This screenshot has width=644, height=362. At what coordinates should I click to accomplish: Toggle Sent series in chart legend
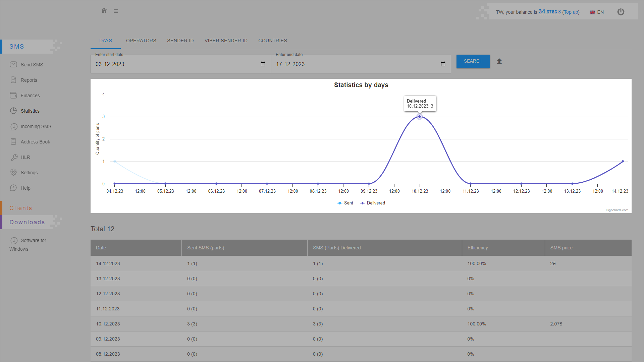coord(345,203)
